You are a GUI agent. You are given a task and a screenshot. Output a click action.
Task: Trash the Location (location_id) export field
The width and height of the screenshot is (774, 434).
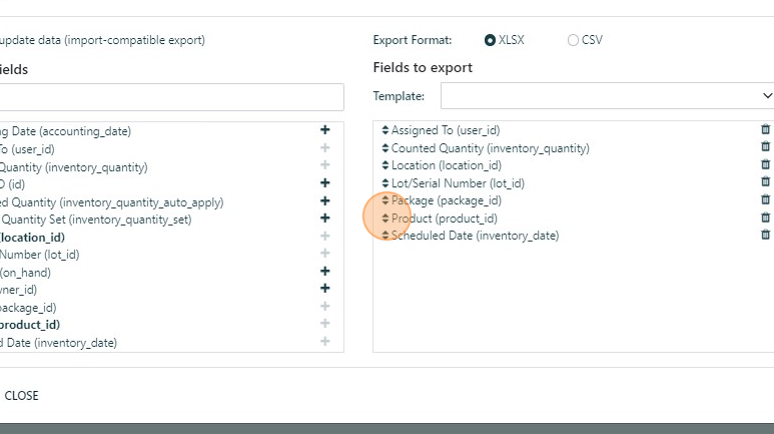[765, 165]
